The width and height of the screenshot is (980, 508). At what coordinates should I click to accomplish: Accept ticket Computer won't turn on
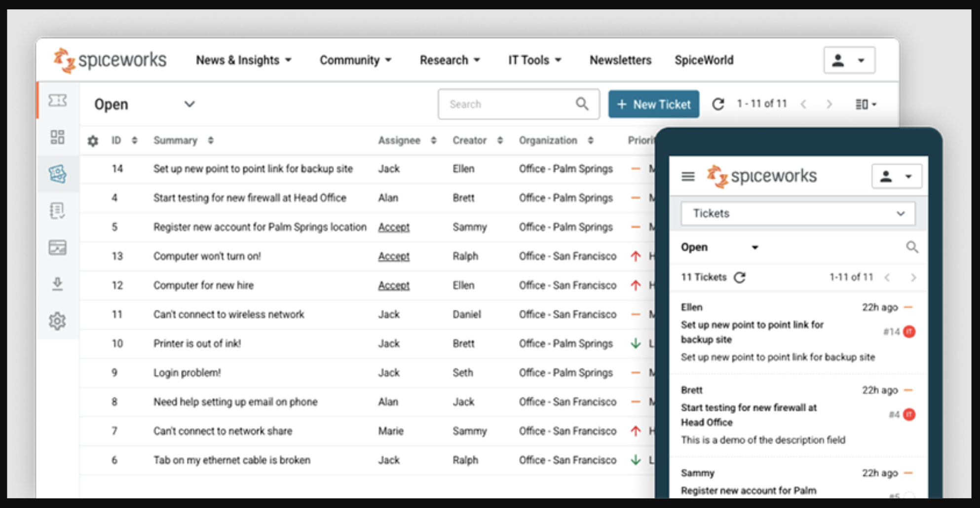coord(394,256)
